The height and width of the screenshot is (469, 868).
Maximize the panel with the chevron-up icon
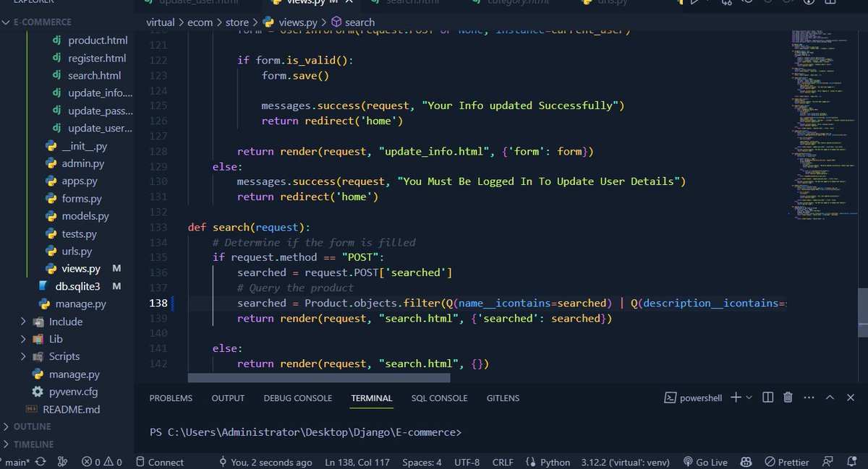[830, 397]
